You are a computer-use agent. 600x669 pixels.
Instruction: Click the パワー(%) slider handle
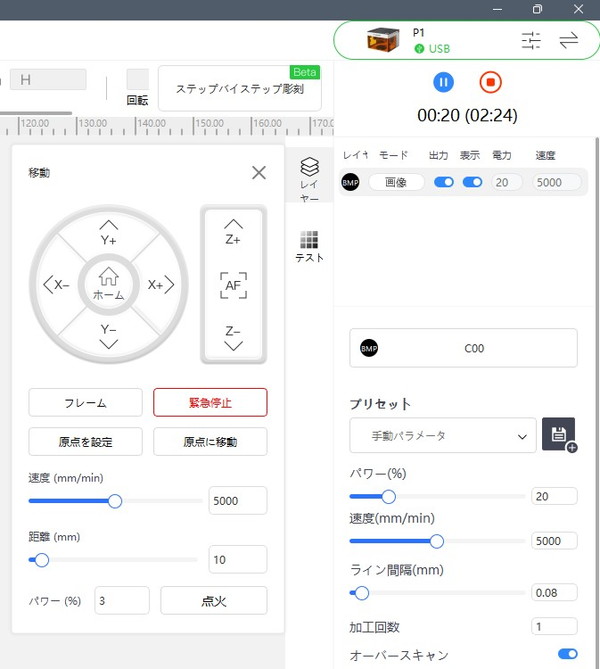(388, 496)
